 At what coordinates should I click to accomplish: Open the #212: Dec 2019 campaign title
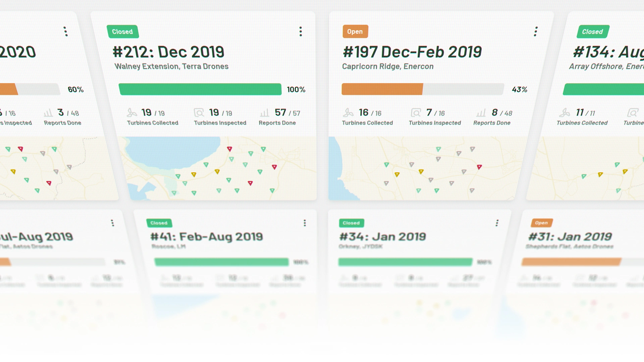point(168,52)
